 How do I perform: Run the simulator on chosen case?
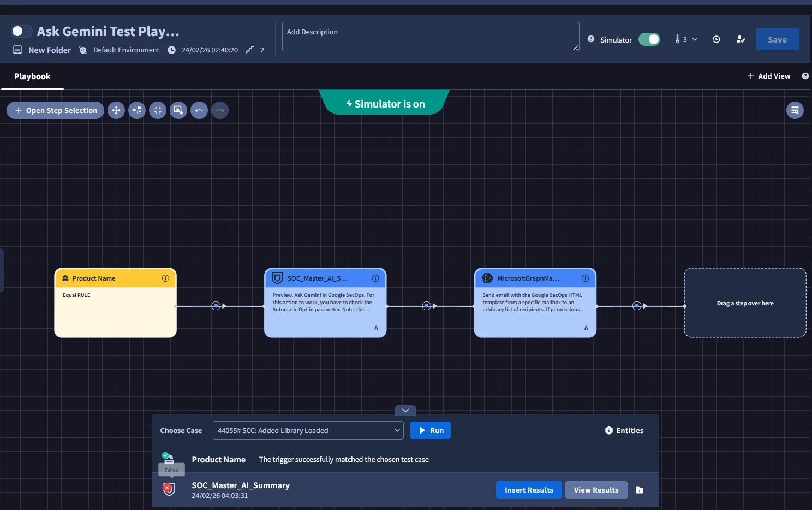tap(431, 430)
